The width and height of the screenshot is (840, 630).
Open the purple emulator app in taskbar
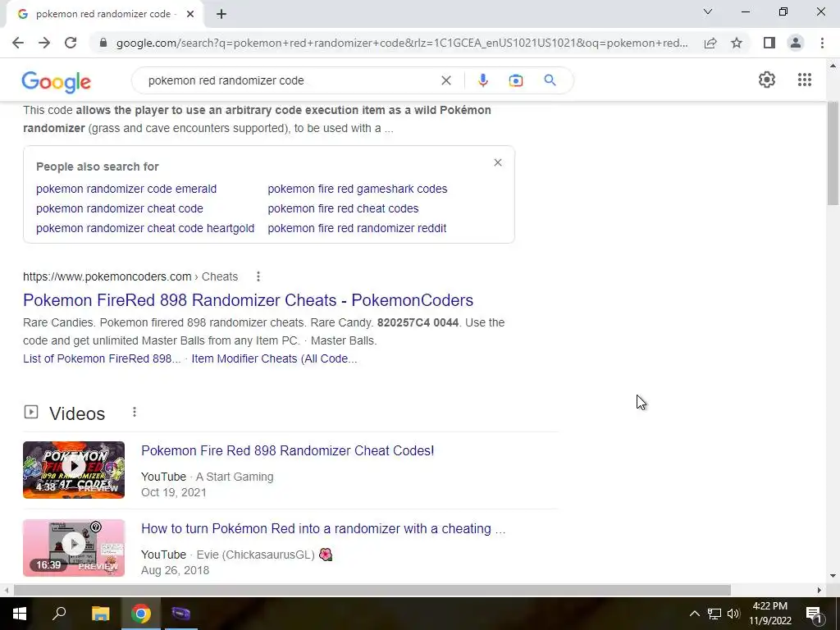point(181,614)
